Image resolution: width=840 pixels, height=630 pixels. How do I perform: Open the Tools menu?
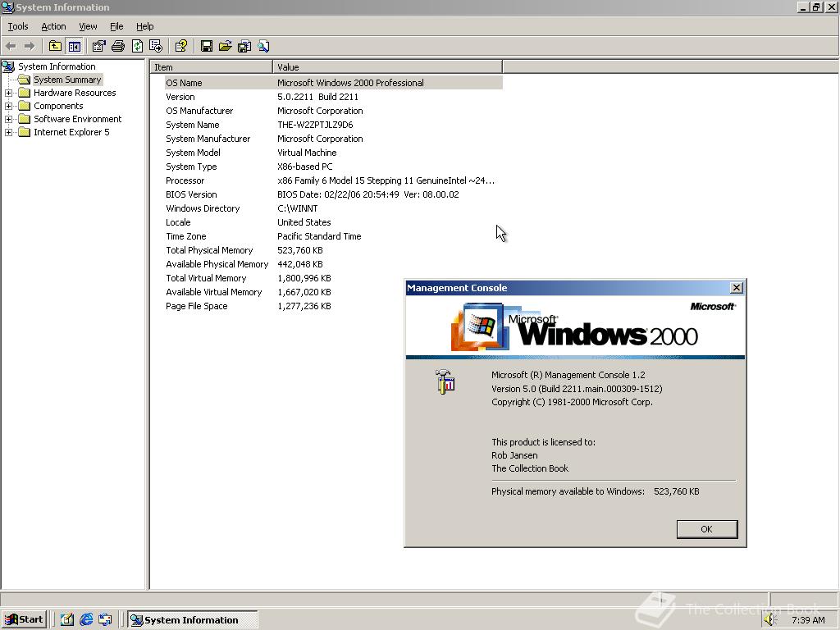(x=18, y=26)
